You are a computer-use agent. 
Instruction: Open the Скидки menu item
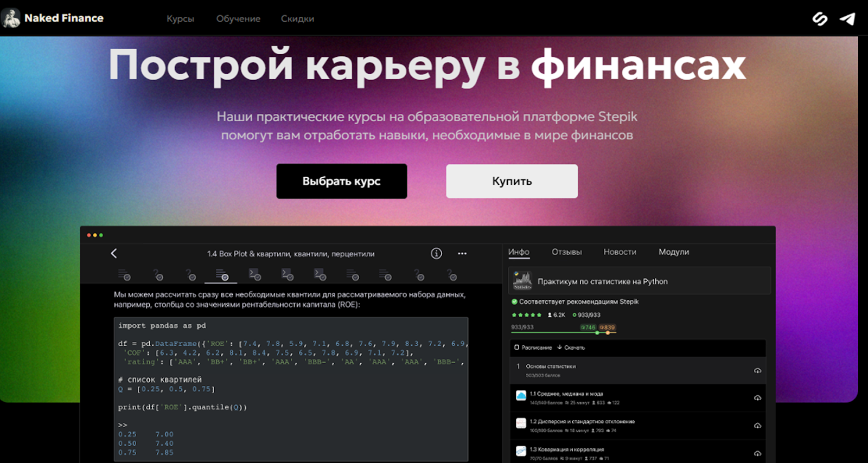[x=297, y=18]
